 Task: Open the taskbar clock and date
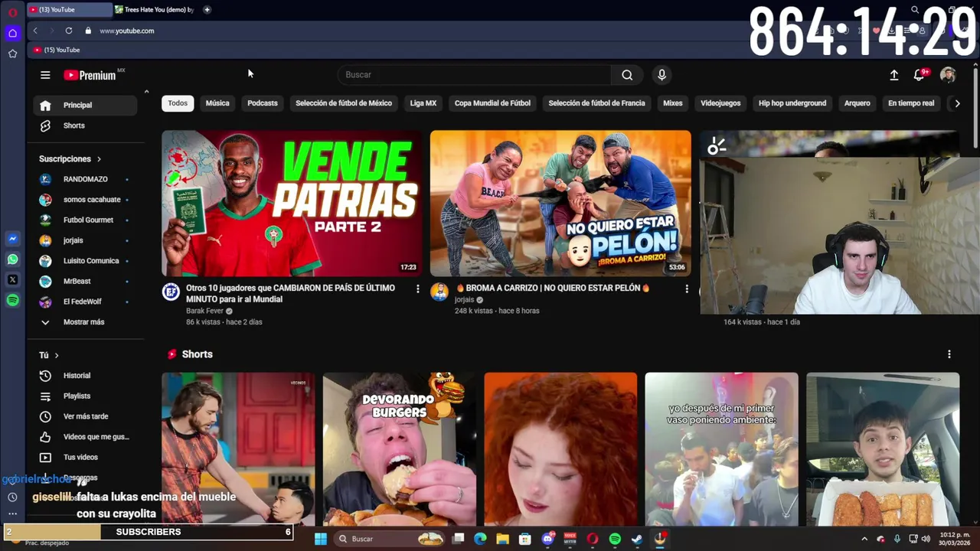(955, 539)
